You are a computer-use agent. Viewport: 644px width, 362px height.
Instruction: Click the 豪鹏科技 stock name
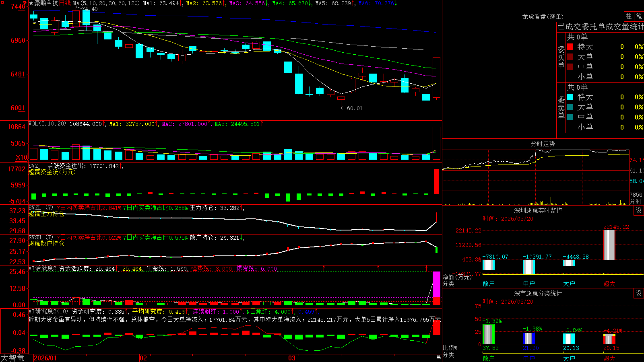click(x=46, y=3)
